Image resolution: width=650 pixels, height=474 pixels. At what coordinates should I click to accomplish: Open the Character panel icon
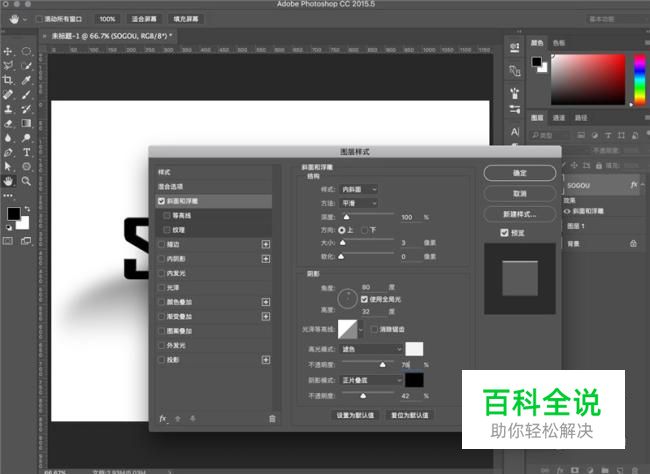514,132
